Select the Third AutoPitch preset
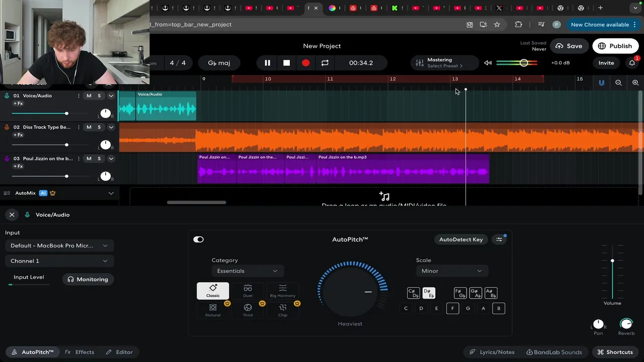 click(x=248, y=310)
